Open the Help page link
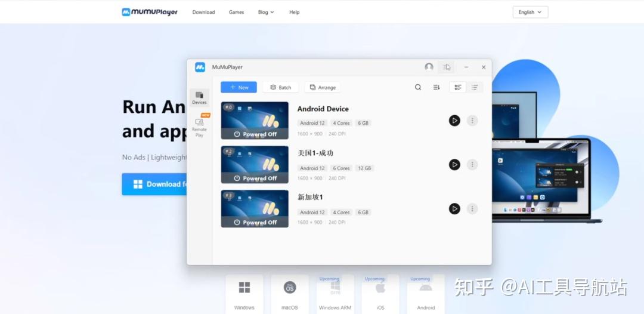This screenshot has width=644, height=314. [x=294, y=13]
